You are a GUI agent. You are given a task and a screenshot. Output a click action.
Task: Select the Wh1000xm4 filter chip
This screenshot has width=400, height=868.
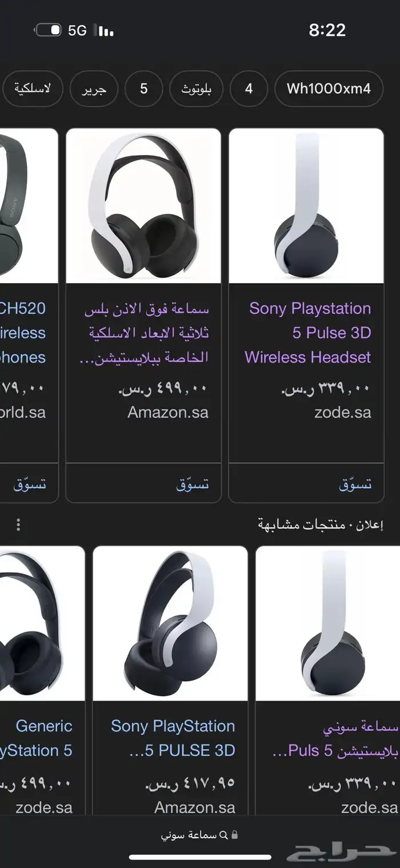[329, 89]
